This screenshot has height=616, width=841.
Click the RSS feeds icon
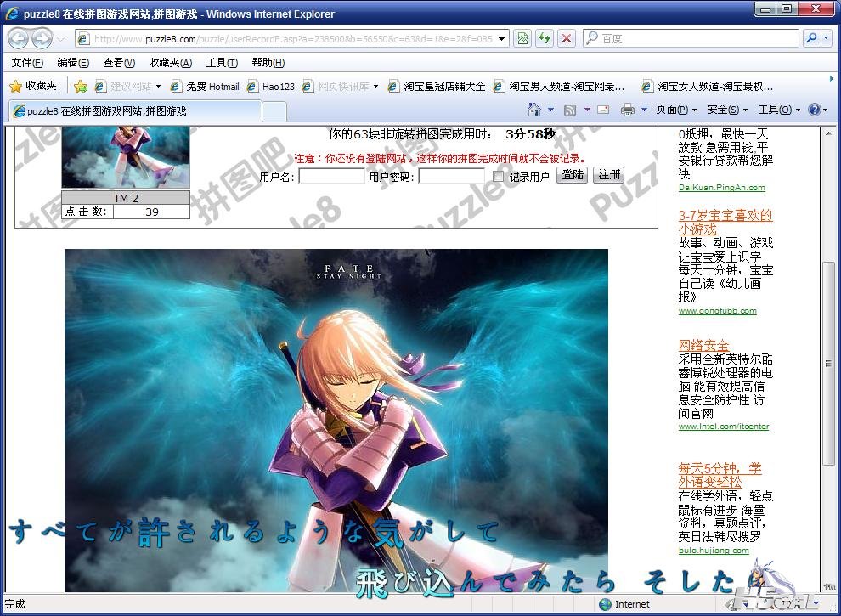570,110
